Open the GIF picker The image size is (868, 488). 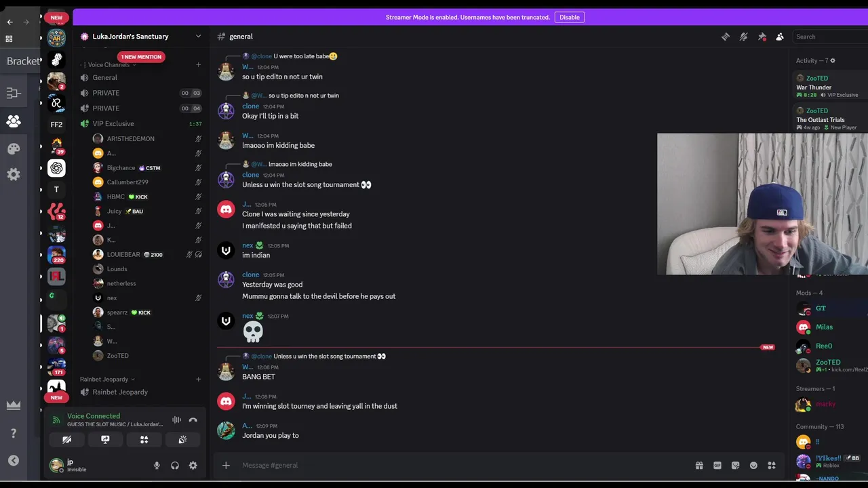pos(717,466)
